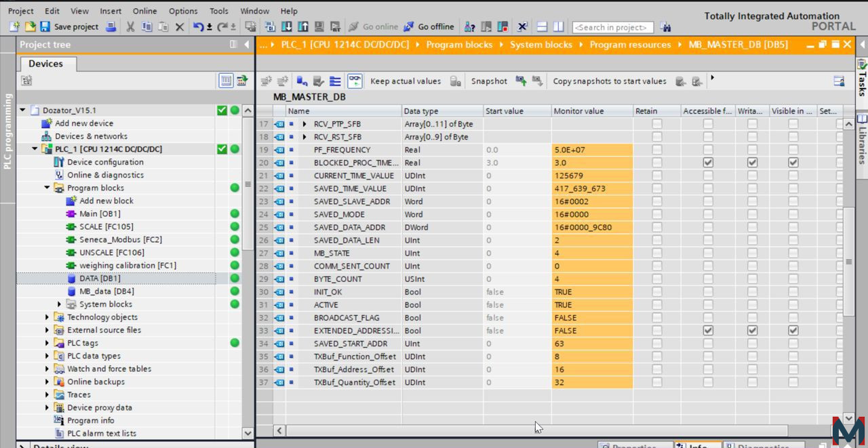The height and width of the screenshot is (448, 868).
Task: Select the Devices tab
Action: tap(45, 64)
